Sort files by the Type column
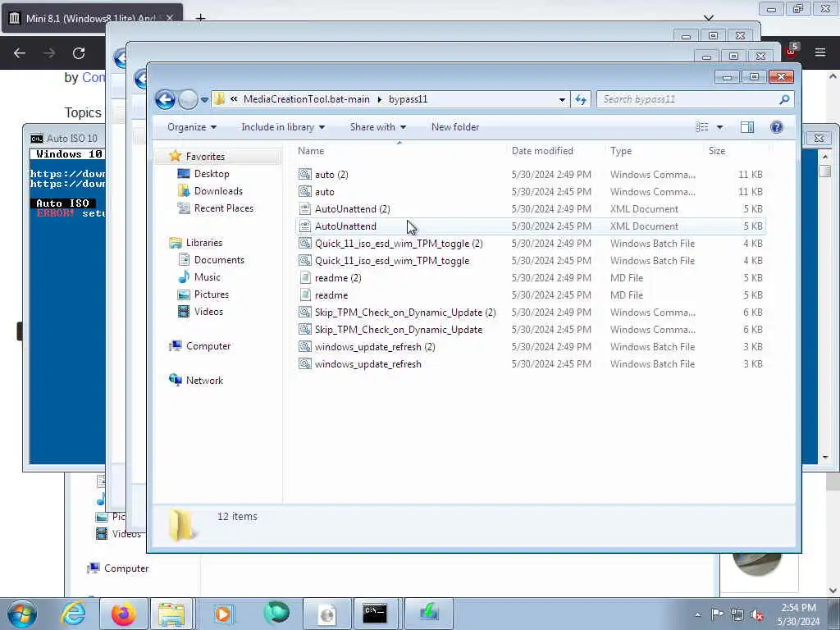 coord(654,151)
